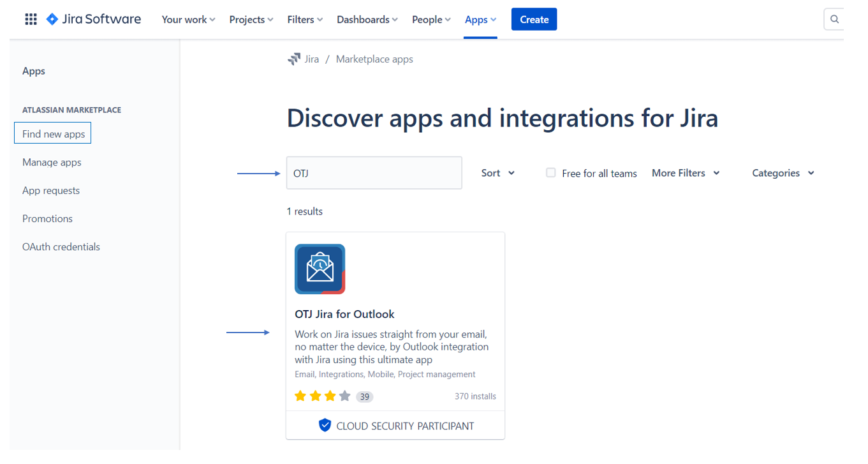The image size is (868, 464).
Task: Enable the Free for all teams checkbox
Action: click(551, 173)
